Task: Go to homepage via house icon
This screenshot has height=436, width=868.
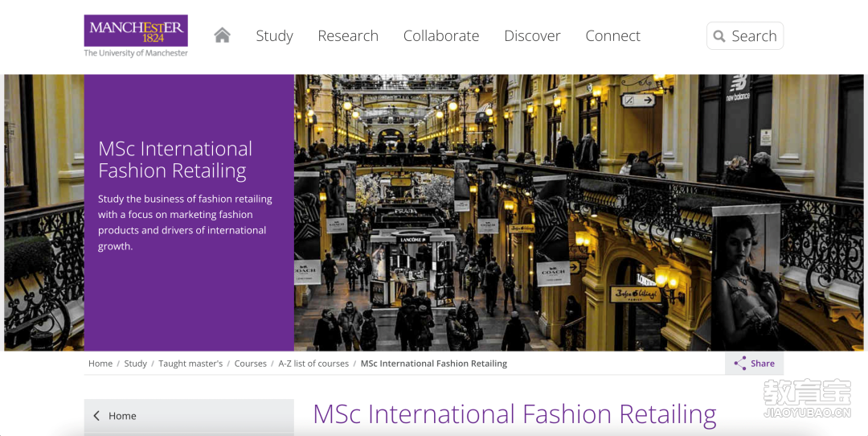Action: point(222,35)
